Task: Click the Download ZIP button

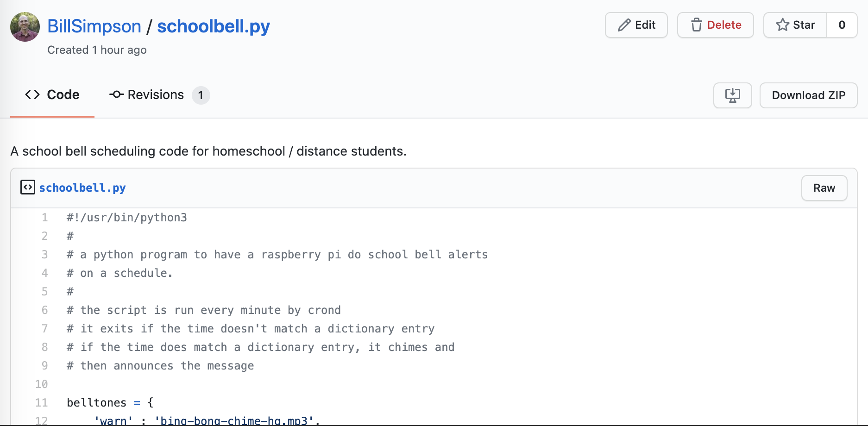Action: pos(808,95)
